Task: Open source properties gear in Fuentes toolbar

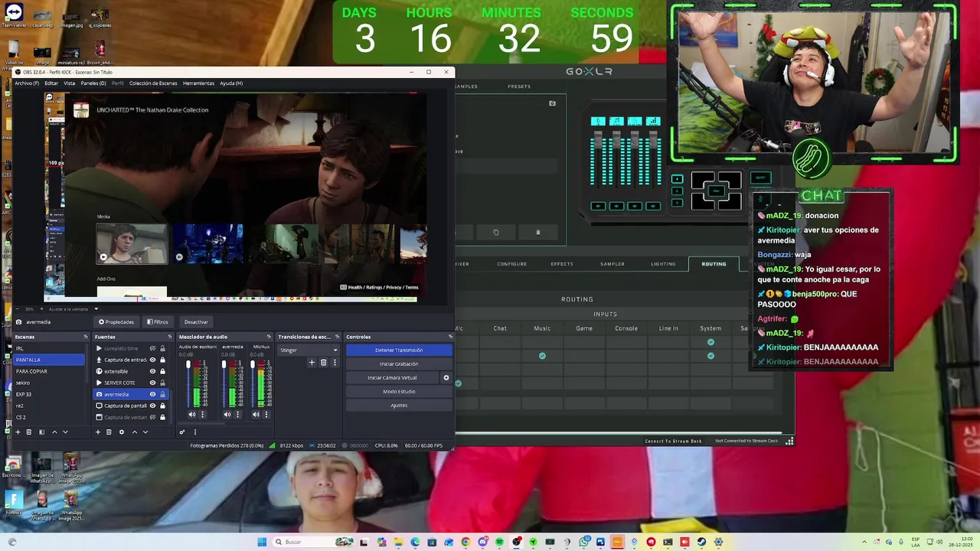Action: pyautogui.click(x=121, y=432)
